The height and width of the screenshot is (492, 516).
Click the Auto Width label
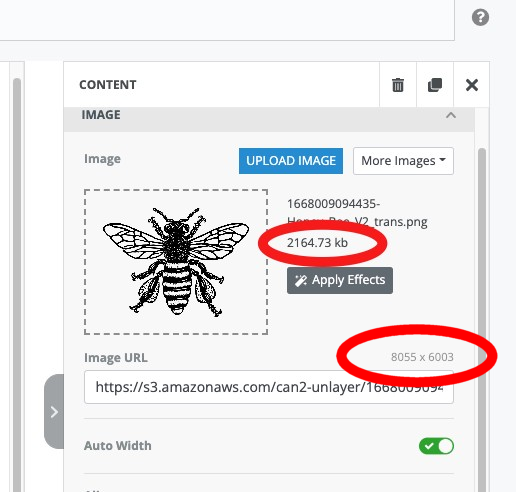point(118,446)
